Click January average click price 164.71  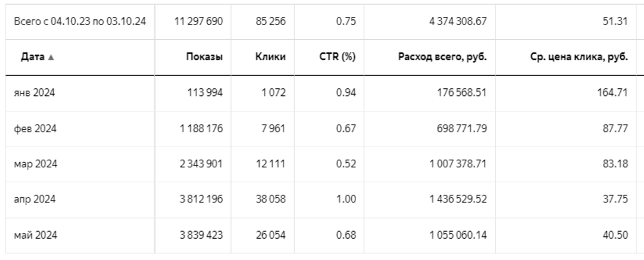pyautogui.click(x=613, y=94)
